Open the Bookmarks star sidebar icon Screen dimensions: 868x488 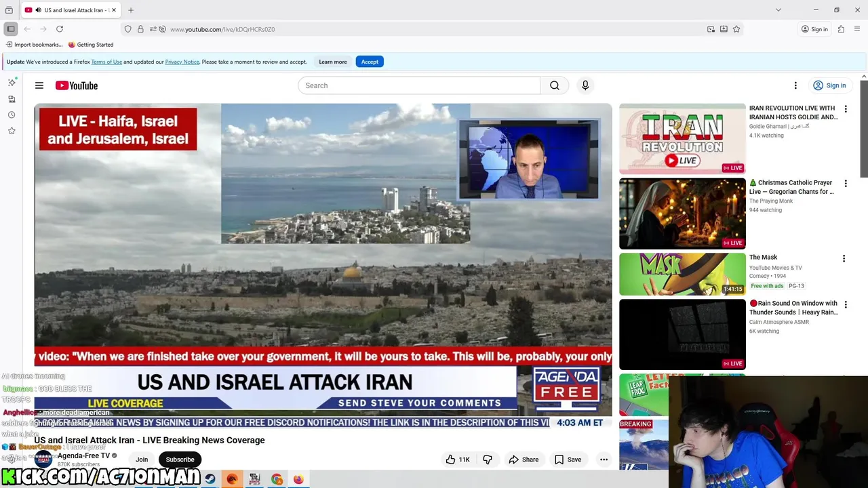point(12,130)
